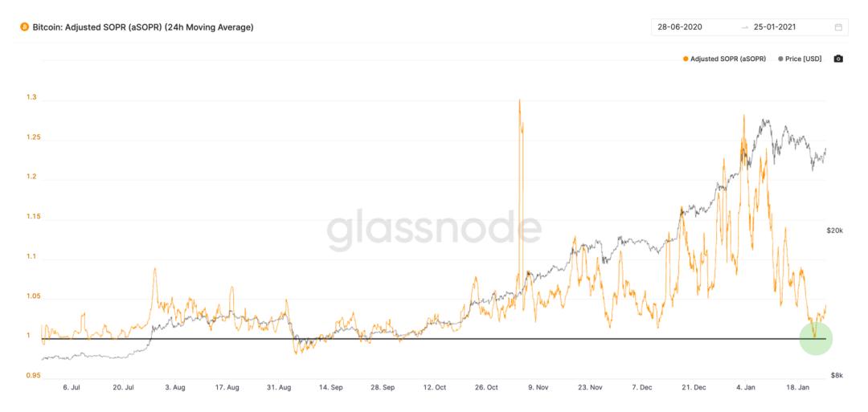Click the aSOPR spike peak near 1.3
This screenshot has height=412, width=868.
[519, 100]
